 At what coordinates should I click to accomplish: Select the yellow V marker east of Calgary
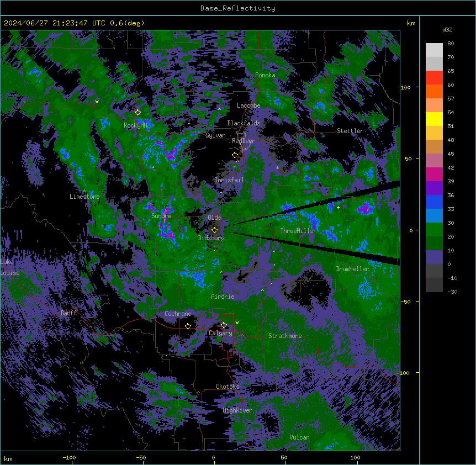[x=237, y=323]
